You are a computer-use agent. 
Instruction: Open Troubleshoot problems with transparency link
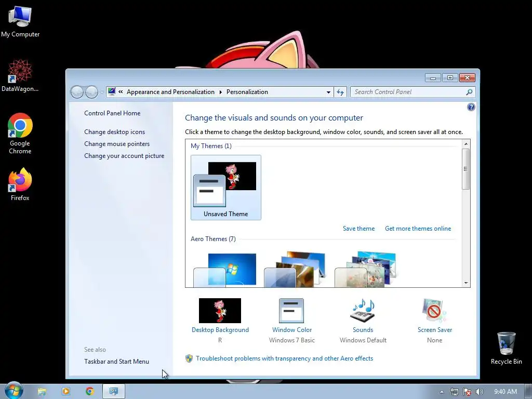pos(284,358)
